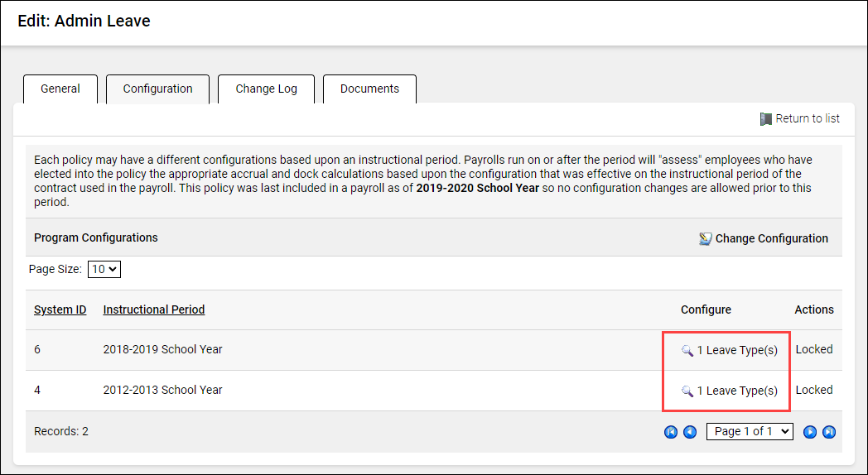This screenshot has height=475, width=868.
Task: Sort by System ID column header
Action: tap(60, 309)
